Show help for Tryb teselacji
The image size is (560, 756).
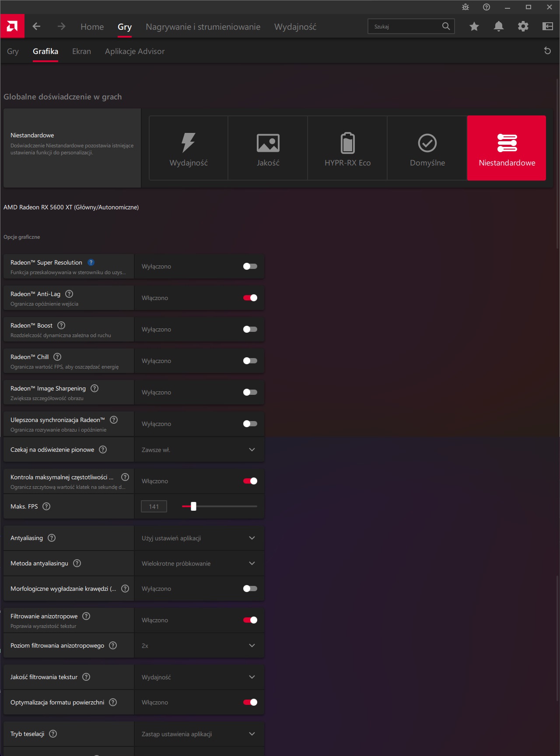pyautogui.click(x=53, y=734)
